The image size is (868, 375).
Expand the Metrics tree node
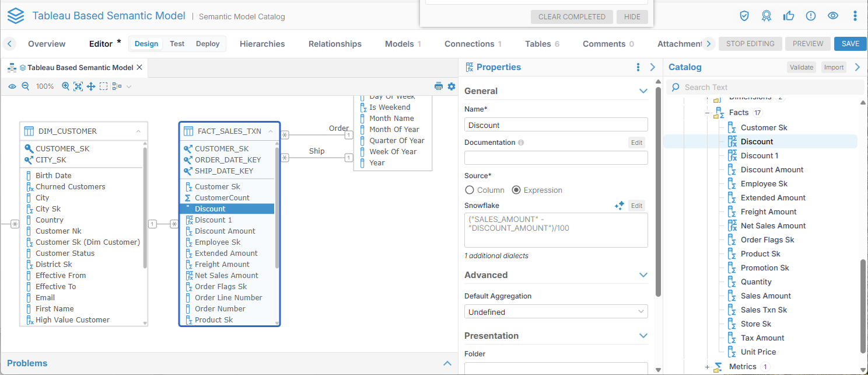point(708,367)
